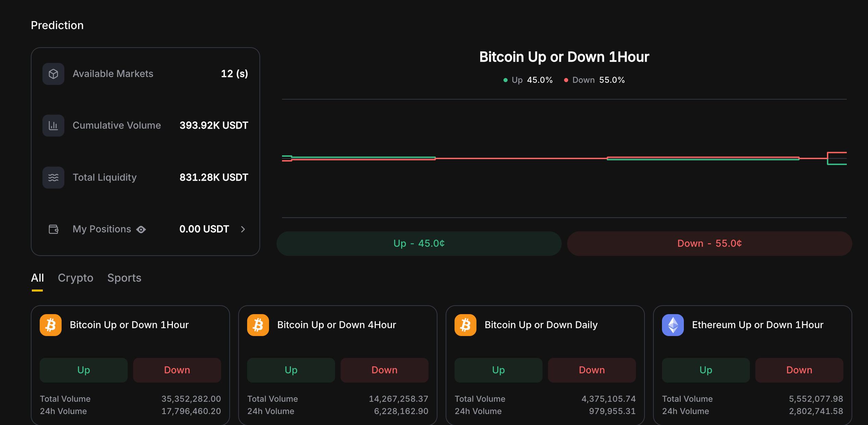The height and width of the screenshot is (425, 868).
Task: Click the Available Markets label
Action: pos(113,74)
